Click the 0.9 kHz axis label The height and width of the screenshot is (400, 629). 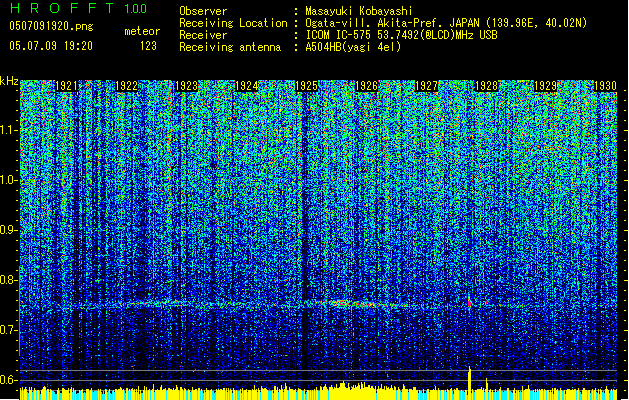[9, 230]
